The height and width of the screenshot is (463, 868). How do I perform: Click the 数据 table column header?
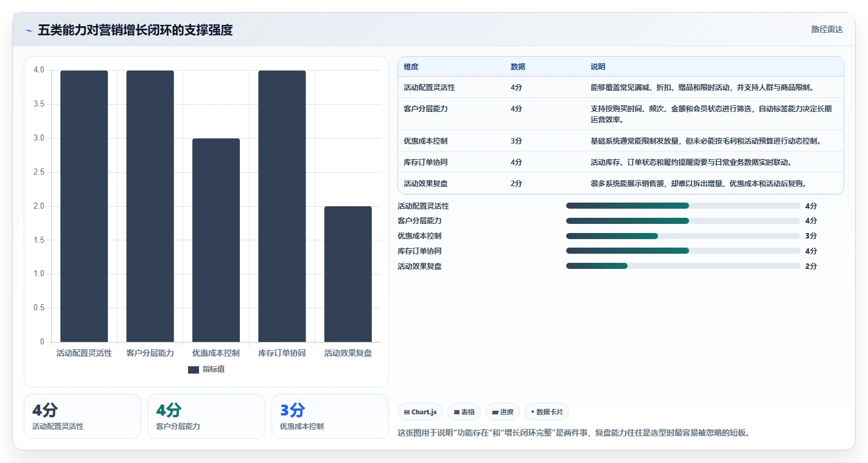pyautogui.click(x=518, y=67)
